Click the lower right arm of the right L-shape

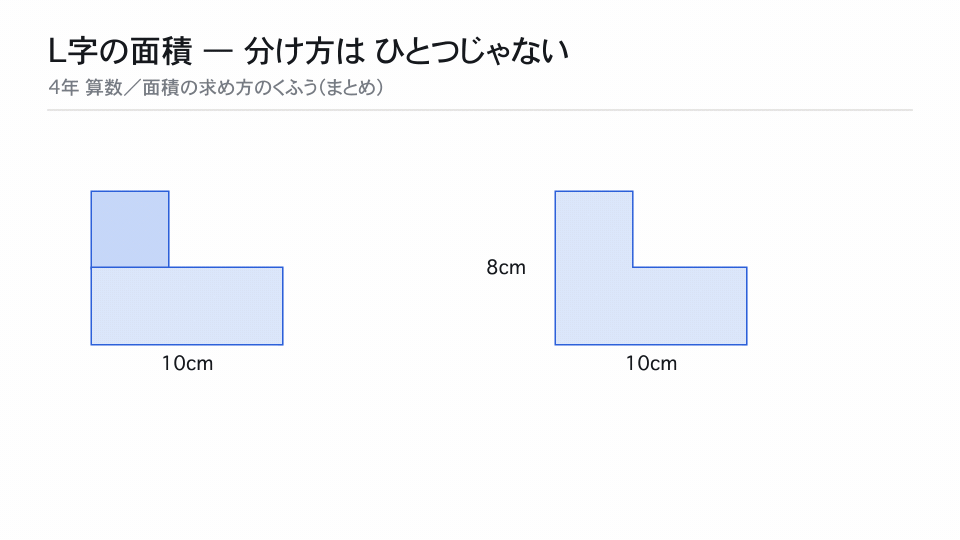[690, 306]
